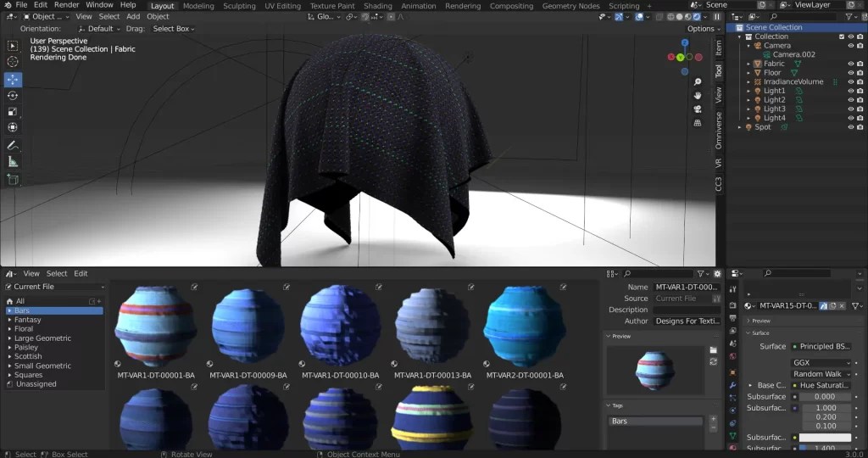Expand the Spot item in outliner

(739, 127)
